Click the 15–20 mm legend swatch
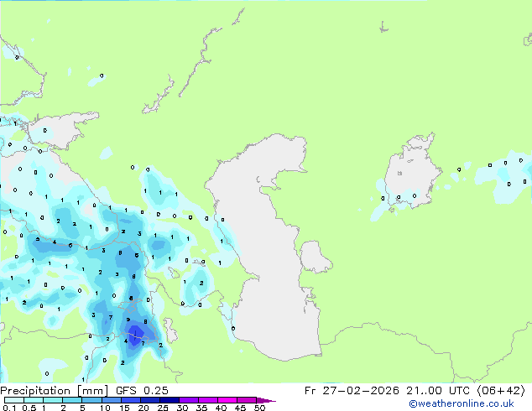532x411 pixels. click(130, 400)
